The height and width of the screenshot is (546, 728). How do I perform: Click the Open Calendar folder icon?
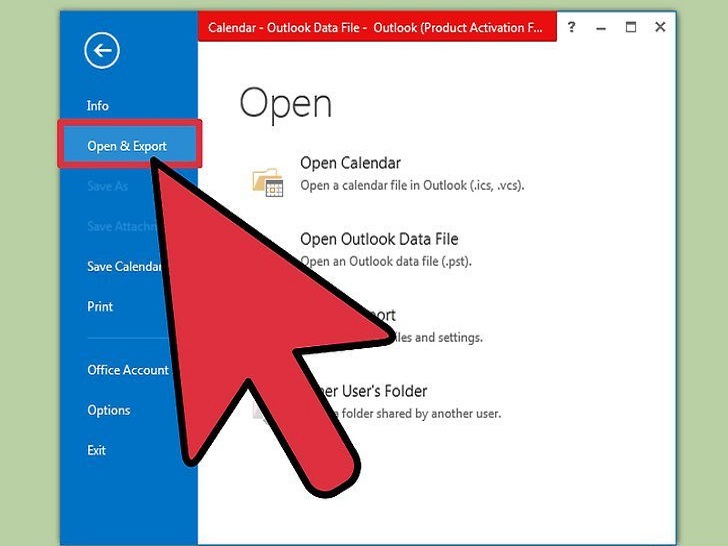[x=267, y=182]
